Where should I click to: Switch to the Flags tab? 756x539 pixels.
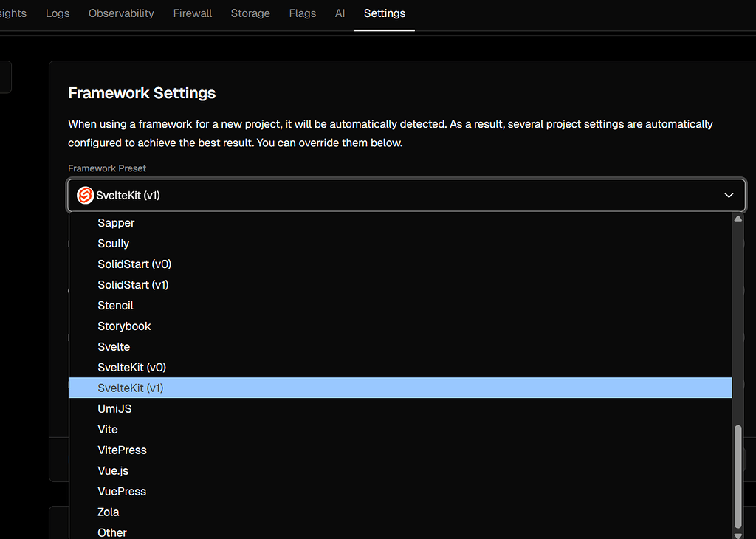[302, 13]
